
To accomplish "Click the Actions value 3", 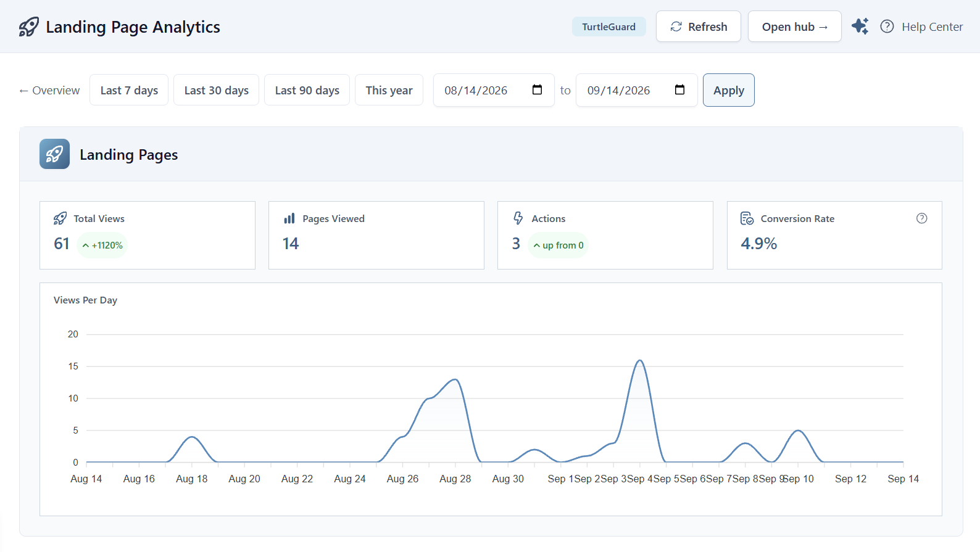I will coord(516,244).
